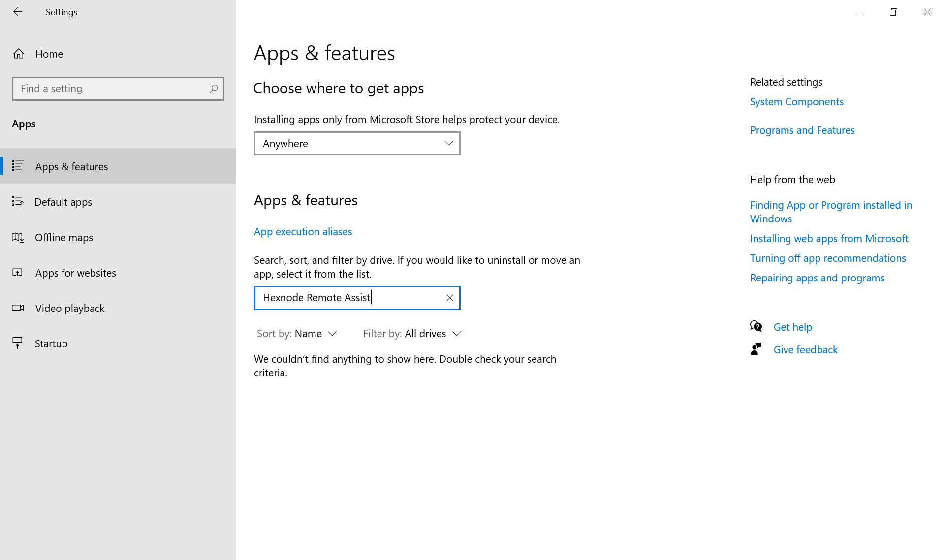Click the Get help speech bubble icon
Screen dimensions: 945x560
click(x=756, y=326)
